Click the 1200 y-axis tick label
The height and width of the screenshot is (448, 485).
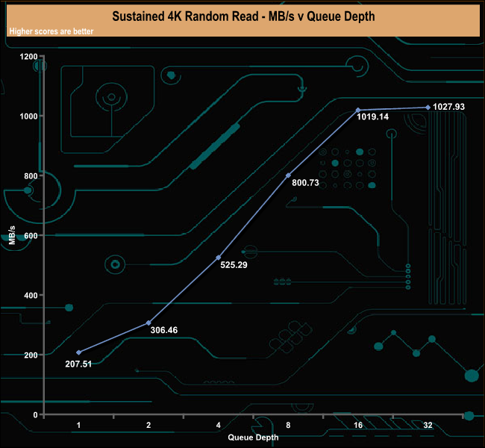[x=28, y=57]
